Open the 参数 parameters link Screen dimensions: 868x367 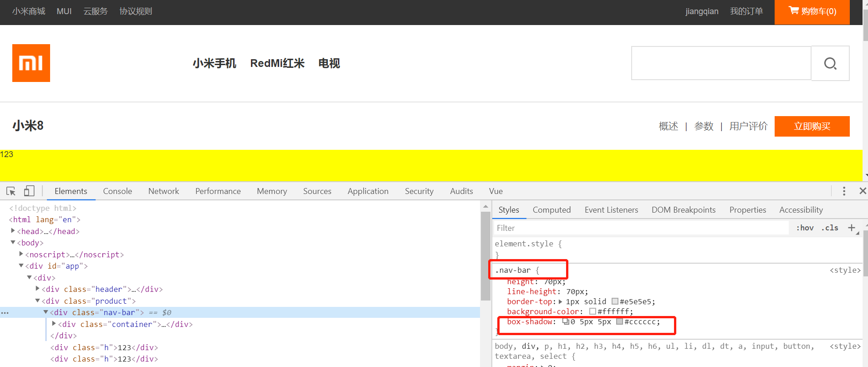click(x=704, y=126)
